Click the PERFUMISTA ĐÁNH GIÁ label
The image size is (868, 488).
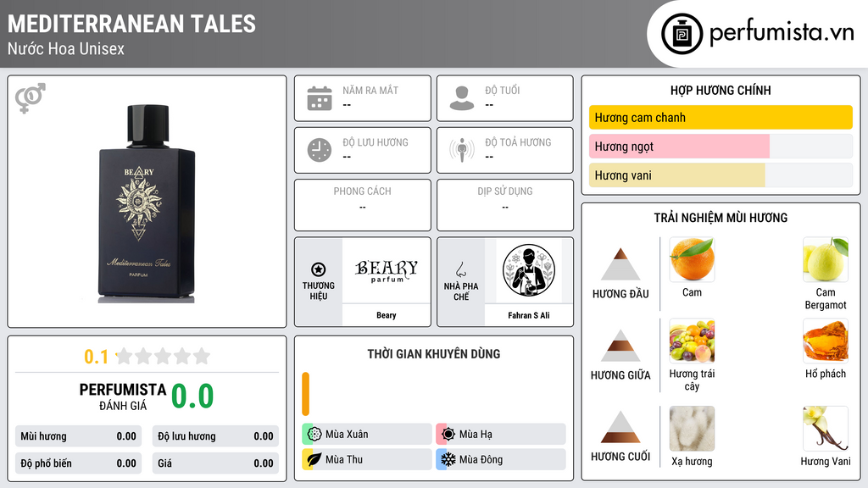123,396
